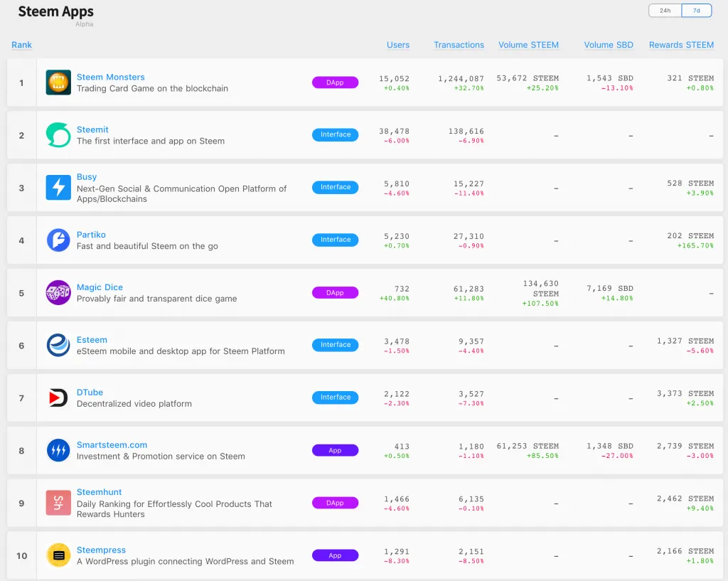
Task: Click the Steempress yellow icon
Action: [x=58, y=555]
